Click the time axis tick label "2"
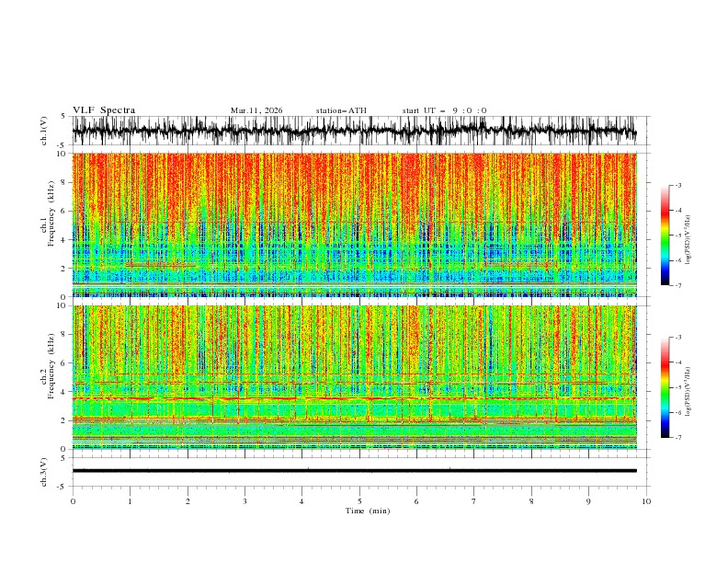This screenshot has width=728, height=563. (188, 501)
